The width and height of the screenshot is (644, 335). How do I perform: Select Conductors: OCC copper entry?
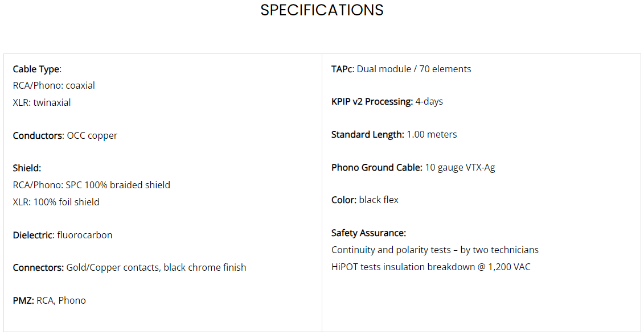coord(65,135)
